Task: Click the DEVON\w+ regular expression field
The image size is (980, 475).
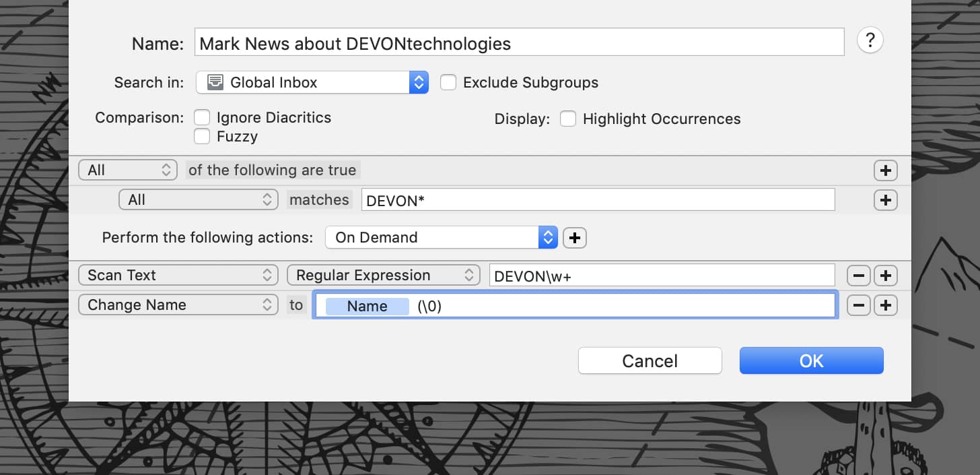Action: pyautogui.click(x=662, y=276)
